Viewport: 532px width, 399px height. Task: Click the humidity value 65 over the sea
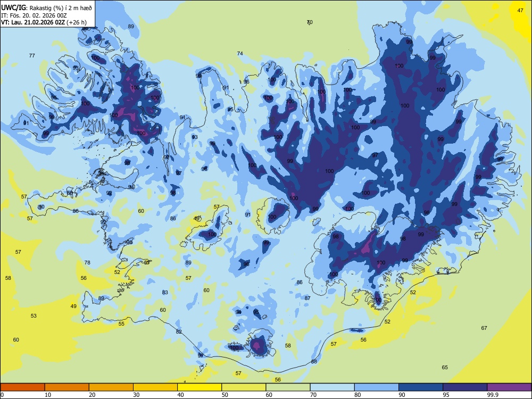tap(445, 368)
